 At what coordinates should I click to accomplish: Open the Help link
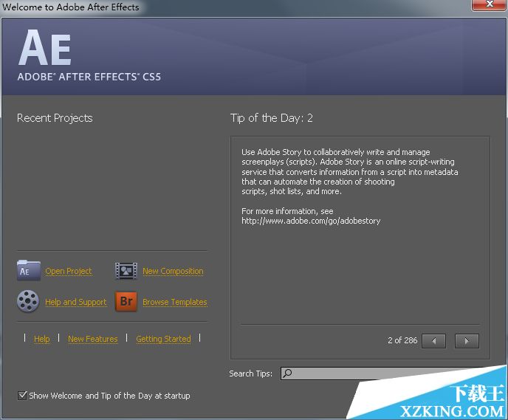pyautogui.click(x=42, y=339)
